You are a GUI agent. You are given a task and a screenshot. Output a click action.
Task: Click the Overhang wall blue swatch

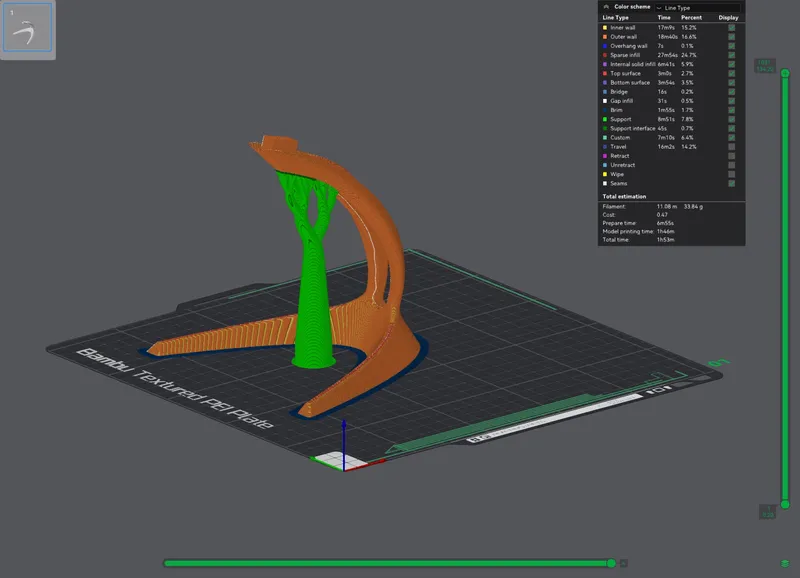(x=604, y=46)
